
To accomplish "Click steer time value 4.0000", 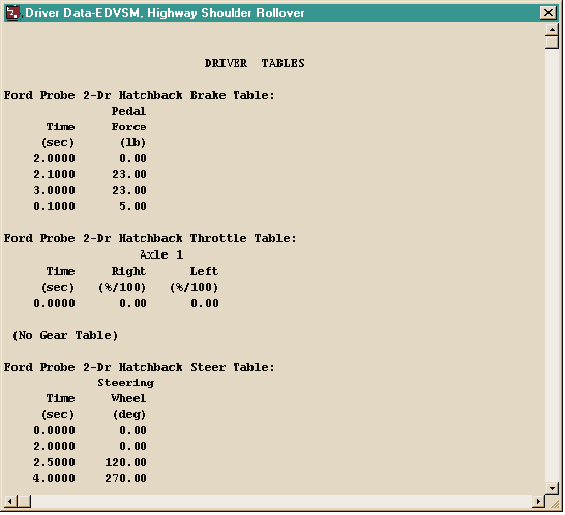I will (54, 478).
